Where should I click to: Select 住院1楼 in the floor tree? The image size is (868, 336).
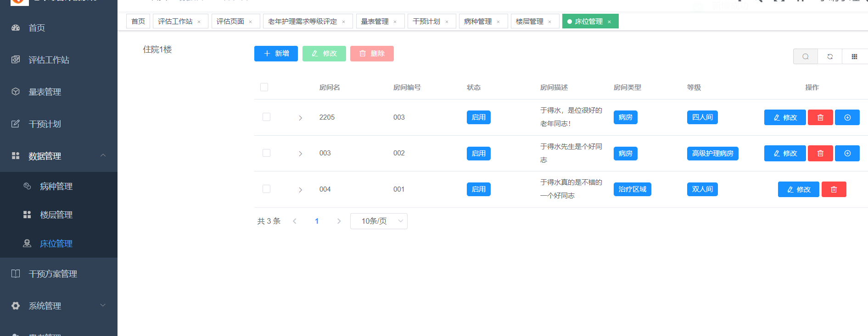[x=157, y=50]
